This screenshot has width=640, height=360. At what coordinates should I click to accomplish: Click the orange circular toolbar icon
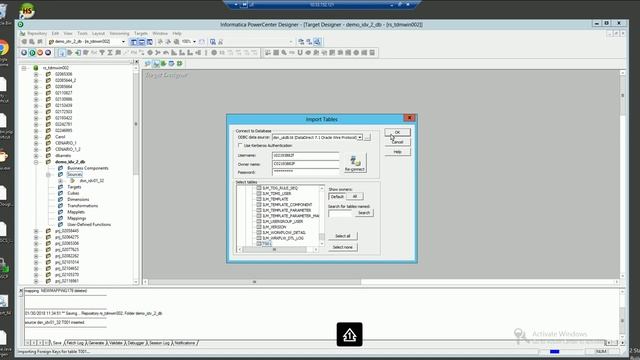[40, 53]
